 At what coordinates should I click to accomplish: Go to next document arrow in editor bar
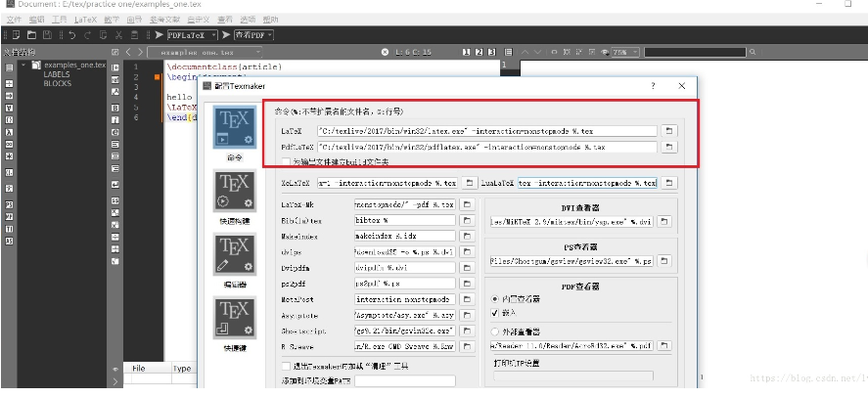pyautogui.click(x=141, y=52)
